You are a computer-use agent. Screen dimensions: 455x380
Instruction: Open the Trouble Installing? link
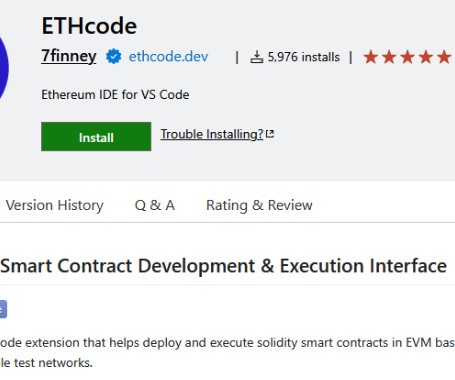212,134
